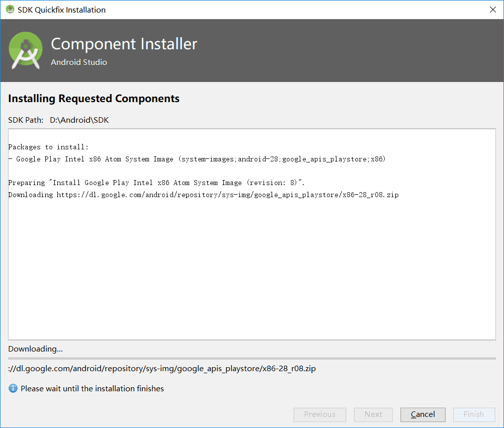Click the Google Play Intel x86 Atom package line
Image resolution: width=504 pixels, height=428 pixels.
coord(197,159)
